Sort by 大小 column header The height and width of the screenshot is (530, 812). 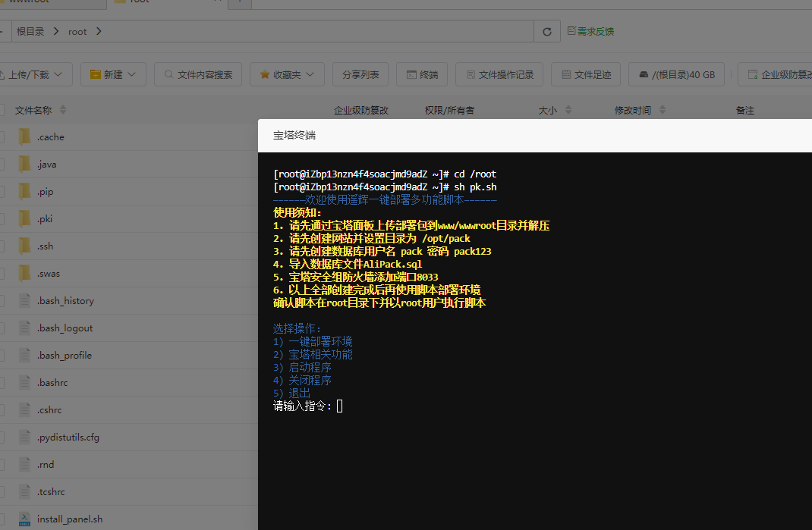[x=548, y=110]
